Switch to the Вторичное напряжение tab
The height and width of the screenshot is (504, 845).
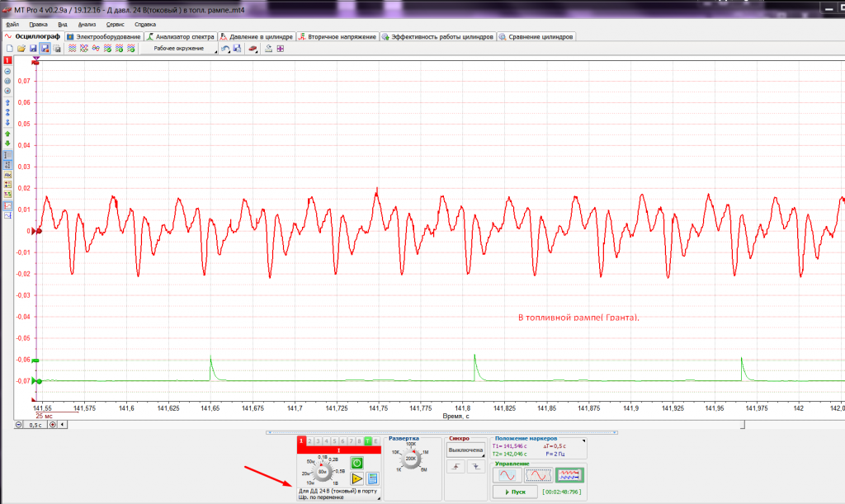point(338,36)
